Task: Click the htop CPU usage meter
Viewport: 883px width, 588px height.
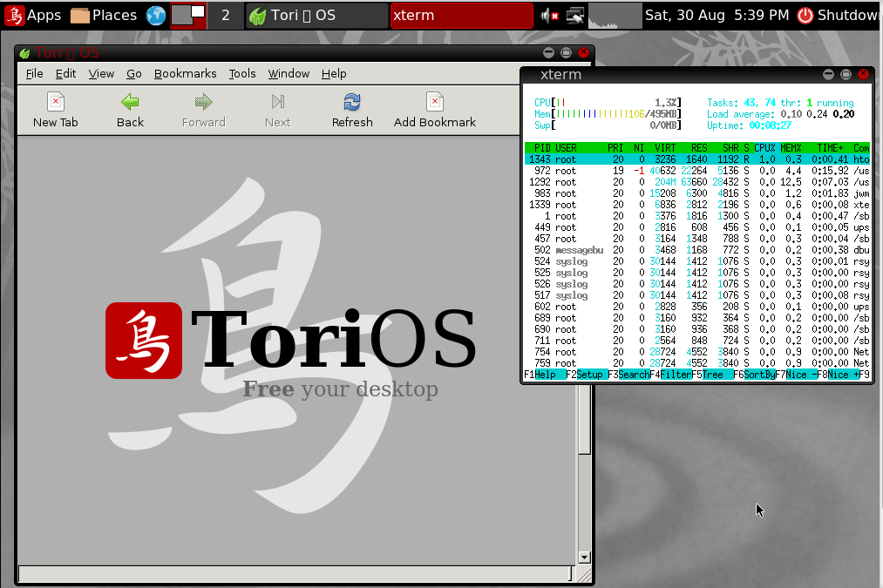Action: [608, 103]
